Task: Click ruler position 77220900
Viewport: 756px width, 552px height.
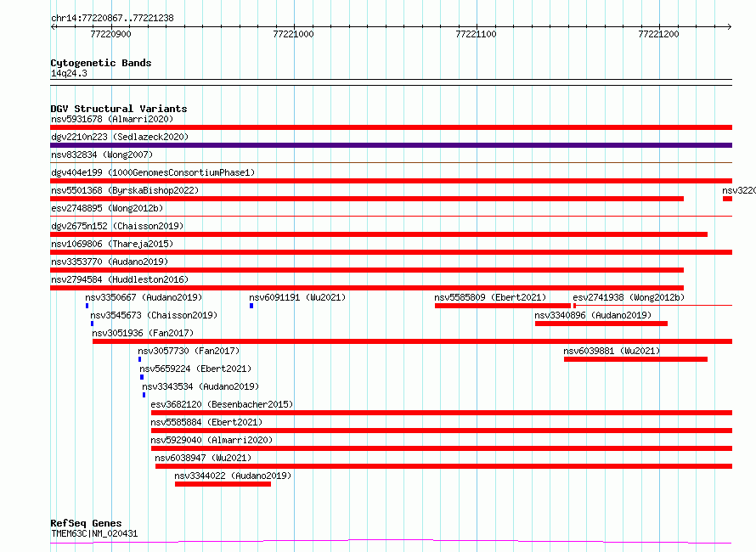Action: [x=111, y=34]
